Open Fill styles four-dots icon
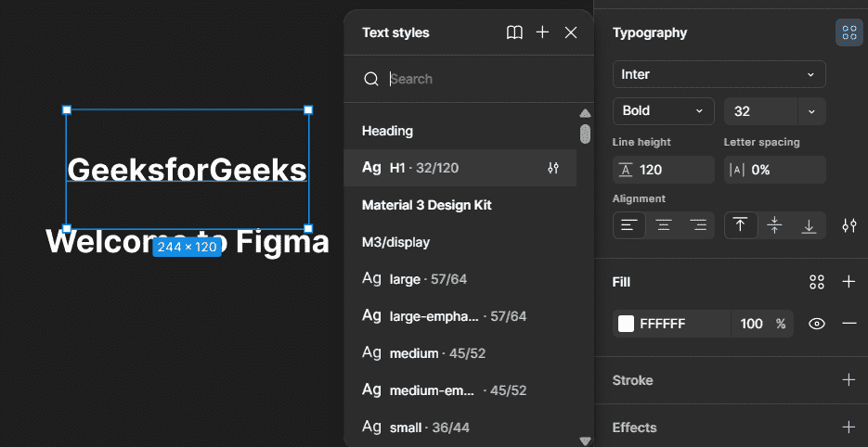 pyautogui.click(x=817, y=282)
